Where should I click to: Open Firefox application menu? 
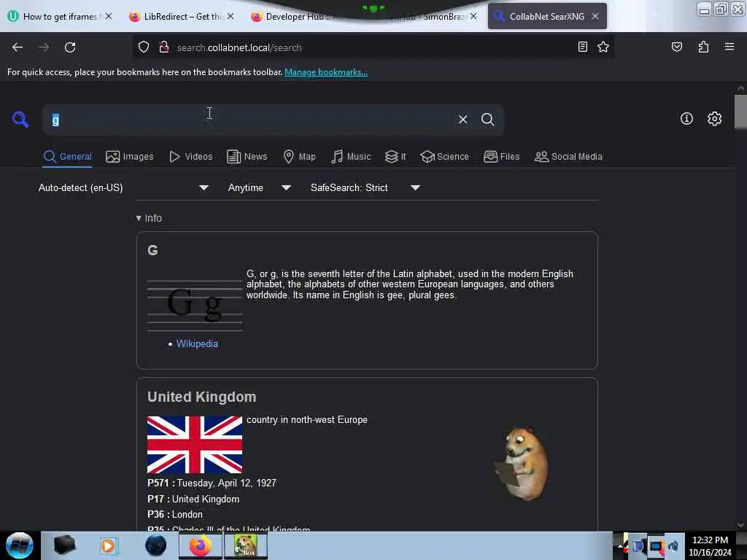(x=729, y=47)
